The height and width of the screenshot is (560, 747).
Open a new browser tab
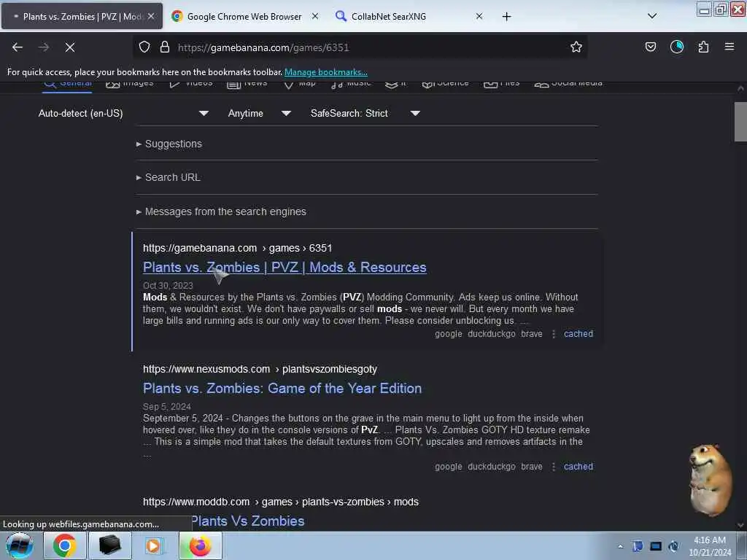506,17
